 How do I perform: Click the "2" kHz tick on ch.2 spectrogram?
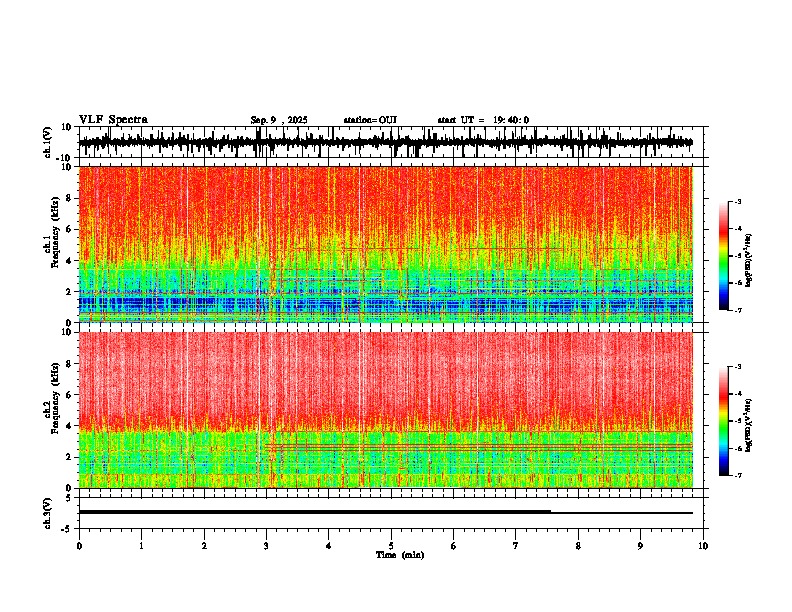pos(69,457)
